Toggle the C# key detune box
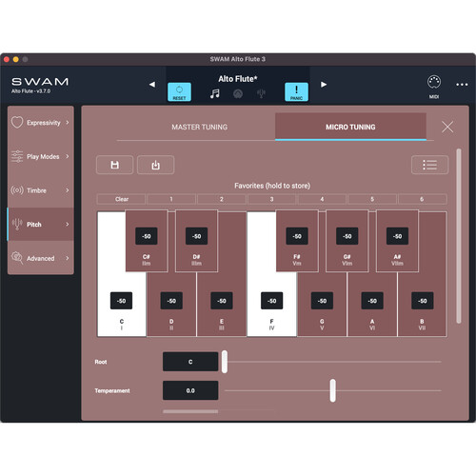This screenshot has height=476, width=476. (147, 236)
